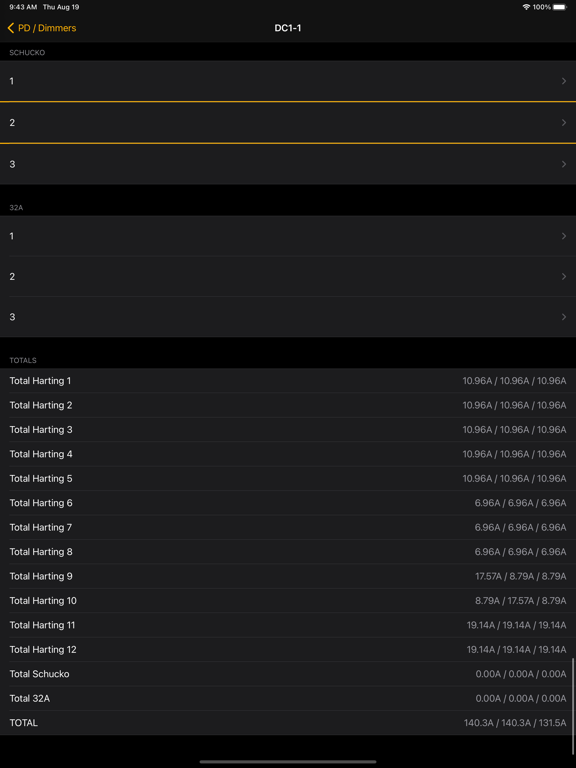
Task: Select Total Harting 8 label
Action: click(41, 552)
